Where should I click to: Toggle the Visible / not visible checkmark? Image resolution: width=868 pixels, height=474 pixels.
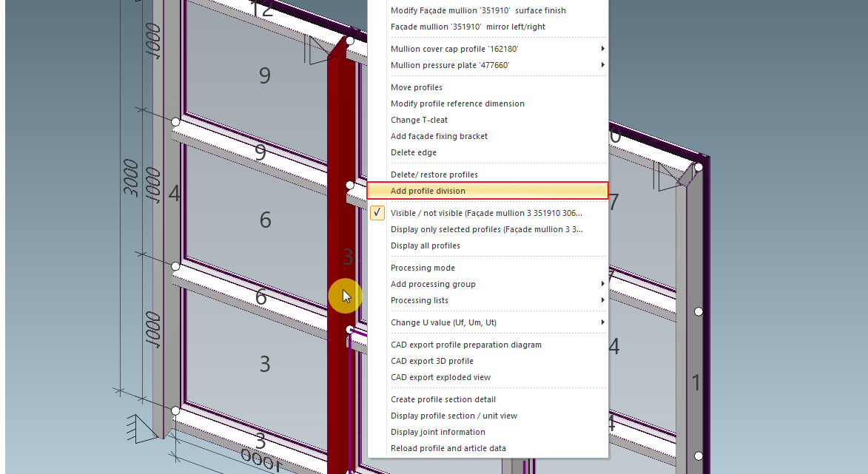point(377,213)
